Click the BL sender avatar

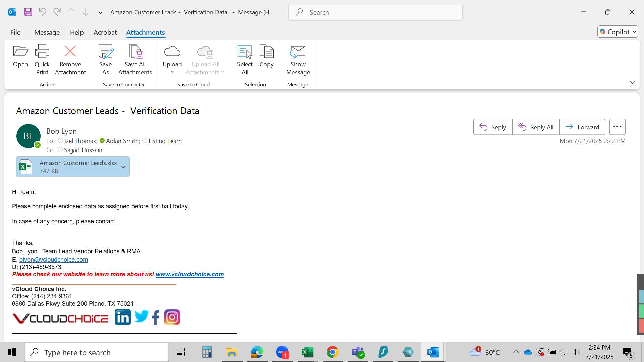tap(29, 136)
